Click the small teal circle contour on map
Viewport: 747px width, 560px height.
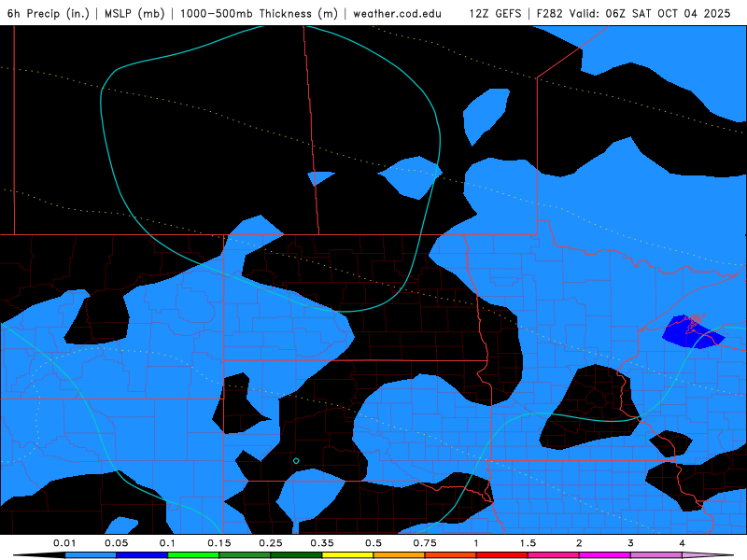pyautogui.click(x=296, y=461)
